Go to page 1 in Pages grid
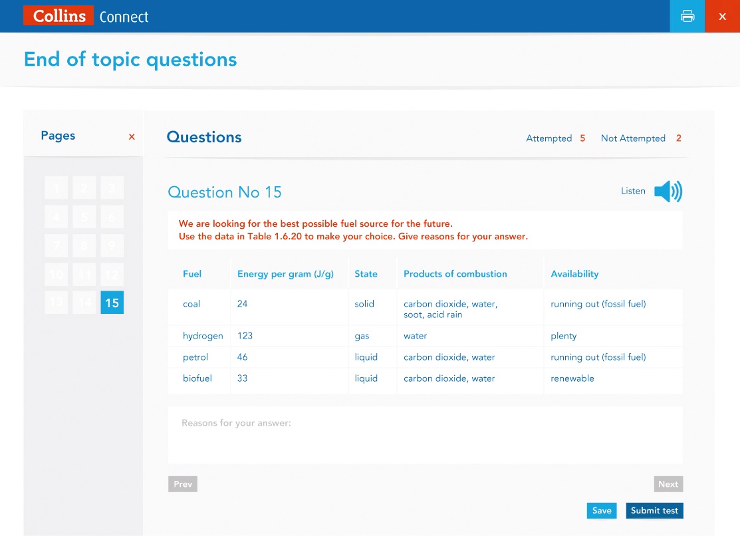The height and width of the screenshot is (560, 740). [x=56, y=188]
